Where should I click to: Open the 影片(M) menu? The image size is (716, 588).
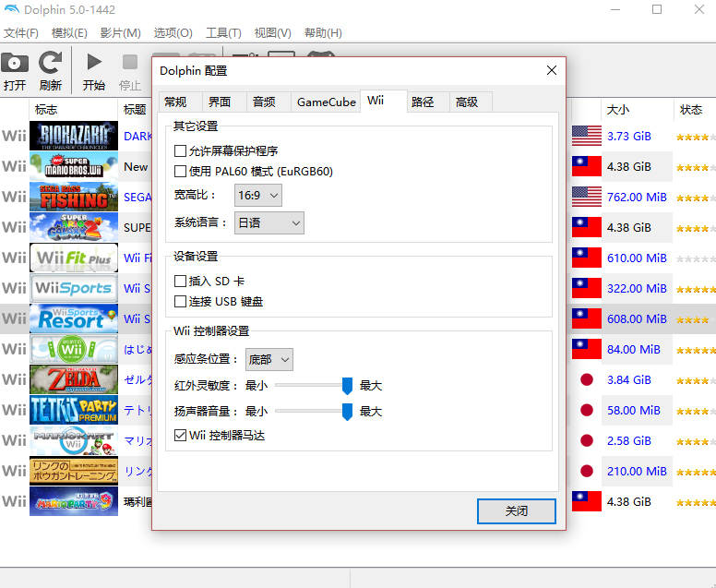(x=121, y=33)
